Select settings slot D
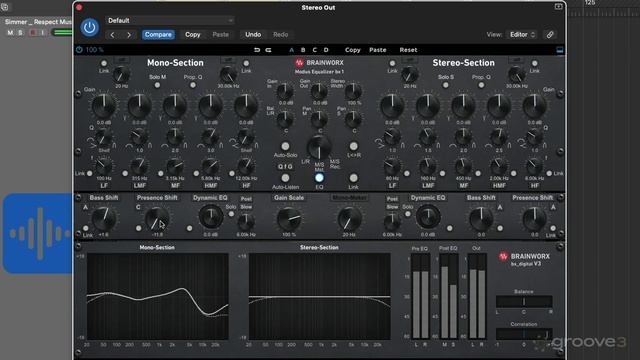Viewport: 640px width, 360px height. point(326,50)
